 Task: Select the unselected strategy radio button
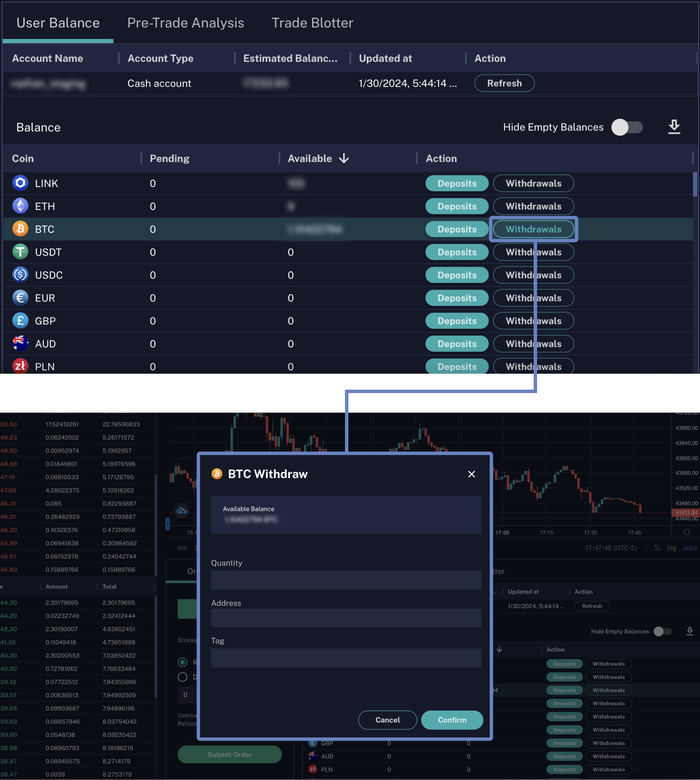[183, 677]
